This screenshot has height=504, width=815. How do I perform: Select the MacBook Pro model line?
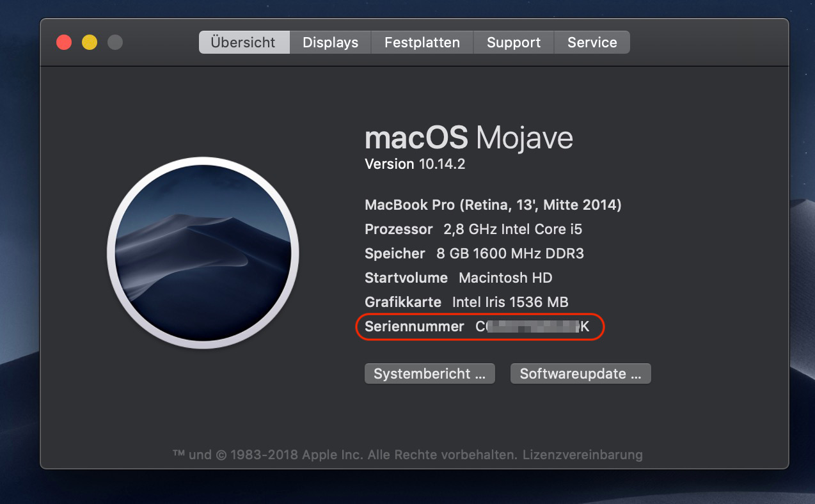click(x=493, y=205)
